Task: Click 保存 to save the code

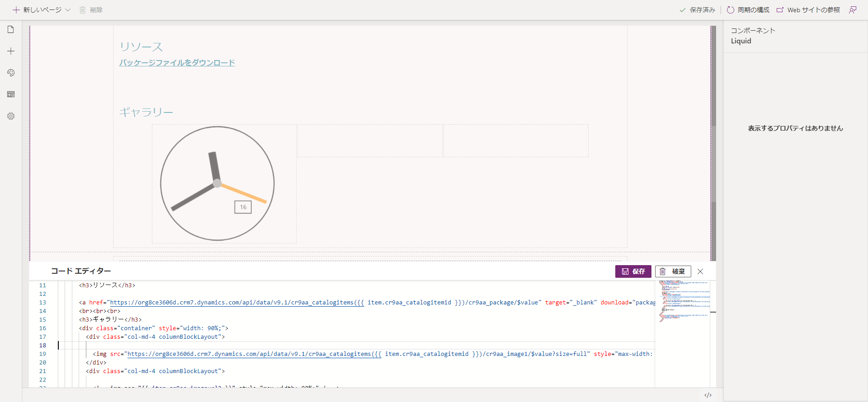Action: pos(633,271)
